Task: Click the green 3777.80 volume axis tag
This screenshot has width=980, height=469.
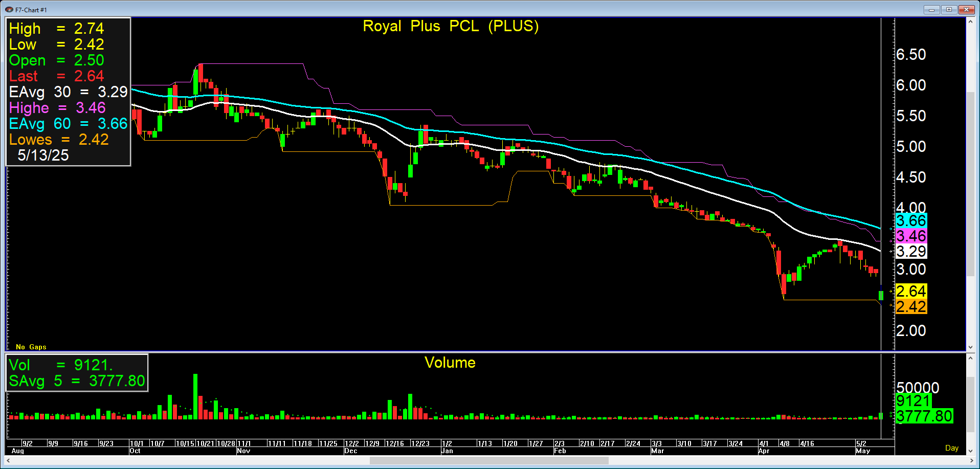Action: coord(924,416)
